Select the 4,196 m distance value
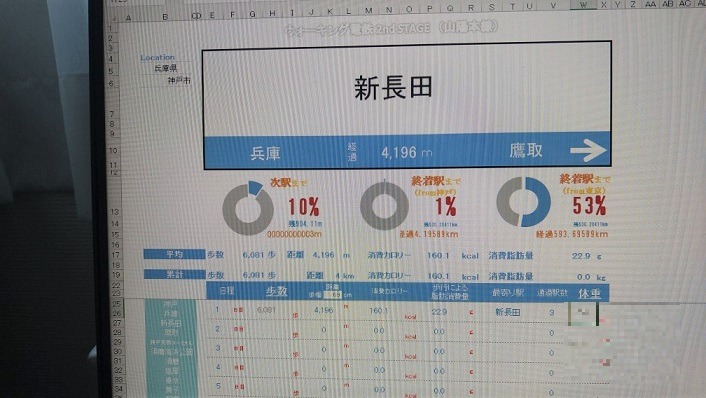This screenshot has height=398, width=706. 406,153
